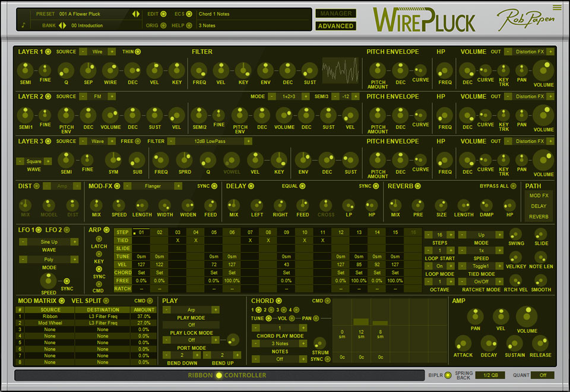Click the Layer 3 SUB knob
This screenshot has height=392, width=570.
pos(137,160)
